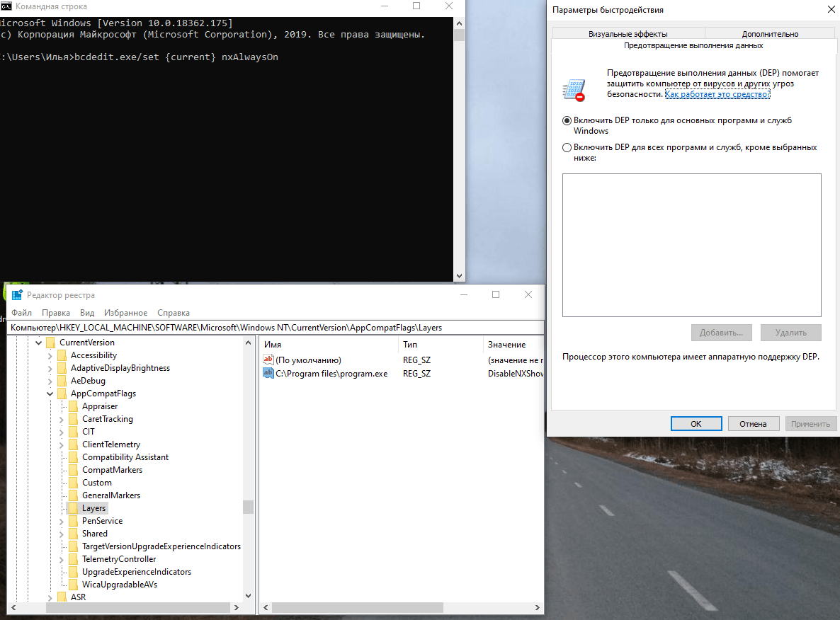This screenshot has height=620, width=840.
Task: Switch to the Визуальные эффекты tab
Action: [x=628, y=34]
